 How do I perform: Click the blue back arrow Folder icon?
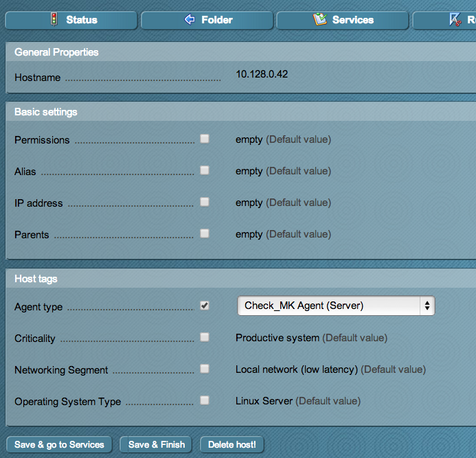point(190,19)
